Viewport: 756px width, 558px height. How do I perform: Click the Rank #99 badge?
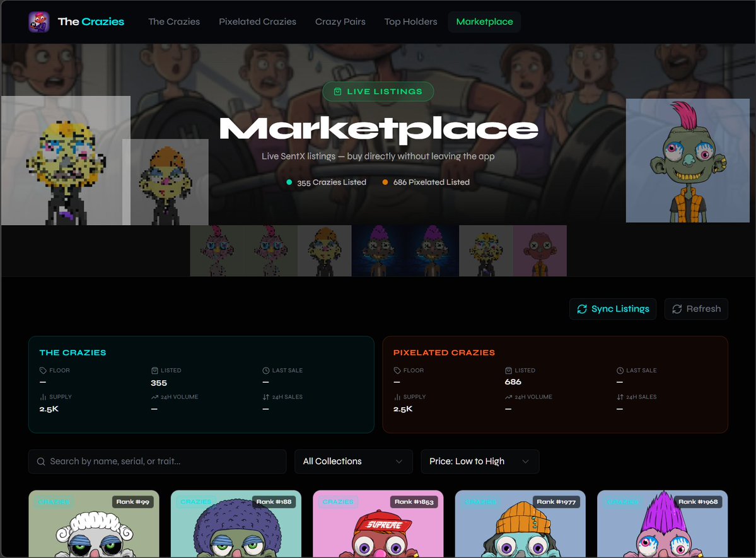[x=132, y=502]
